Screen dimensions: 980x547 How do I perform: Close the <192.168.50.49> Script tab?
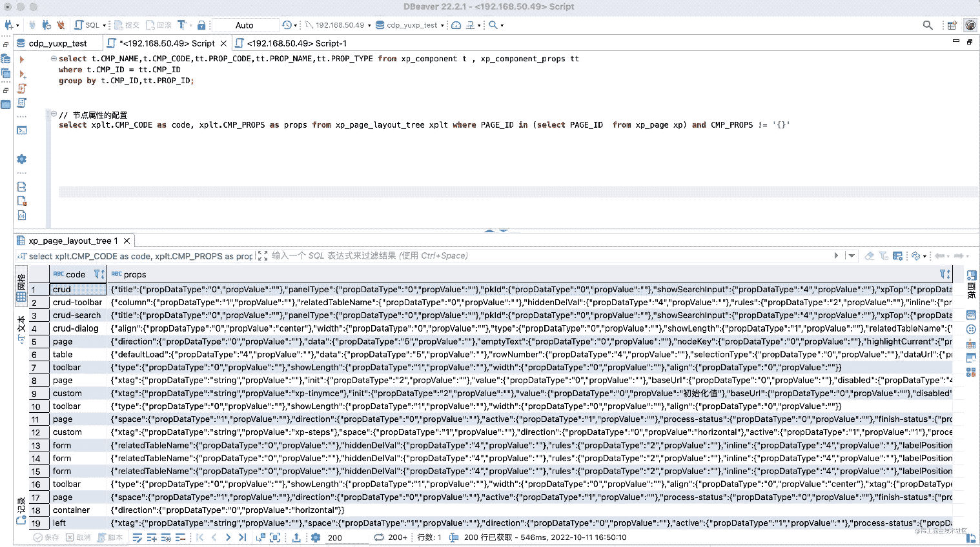pyautogui.click(x=224, y=43)
